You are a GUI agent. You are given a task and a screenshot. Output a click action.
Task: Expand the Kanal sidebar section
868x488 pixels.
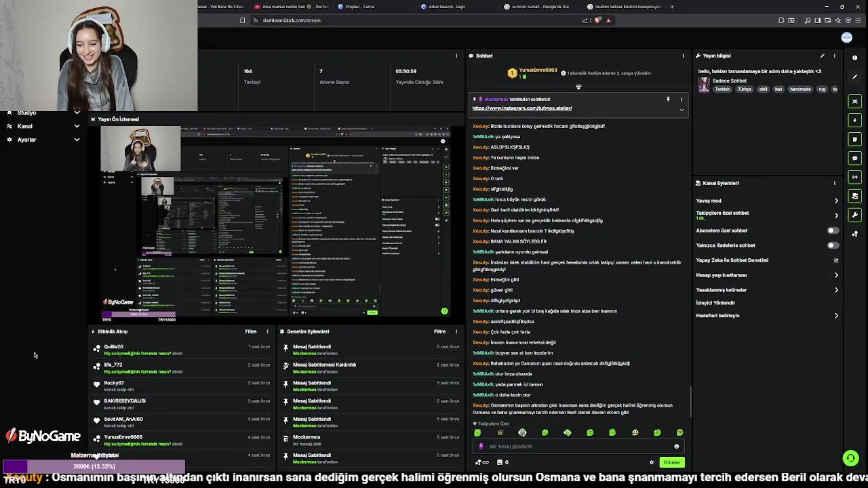[77, 126]
